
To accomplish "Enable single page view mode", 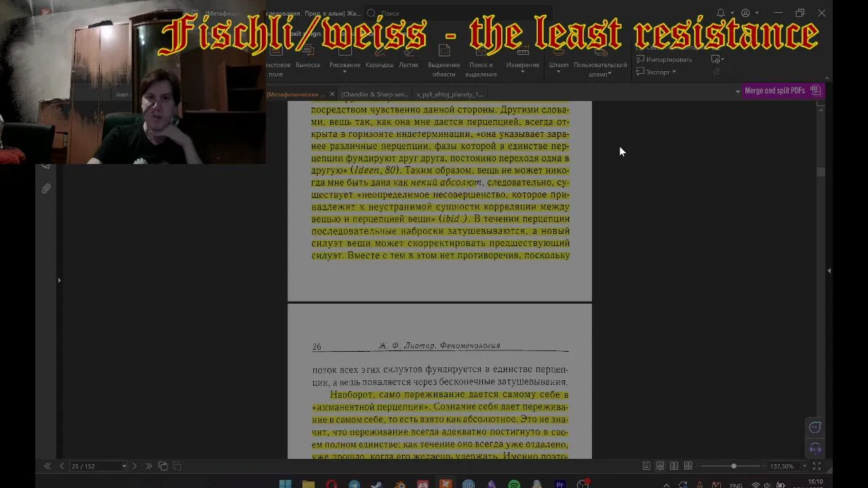I will click(646, 466).
